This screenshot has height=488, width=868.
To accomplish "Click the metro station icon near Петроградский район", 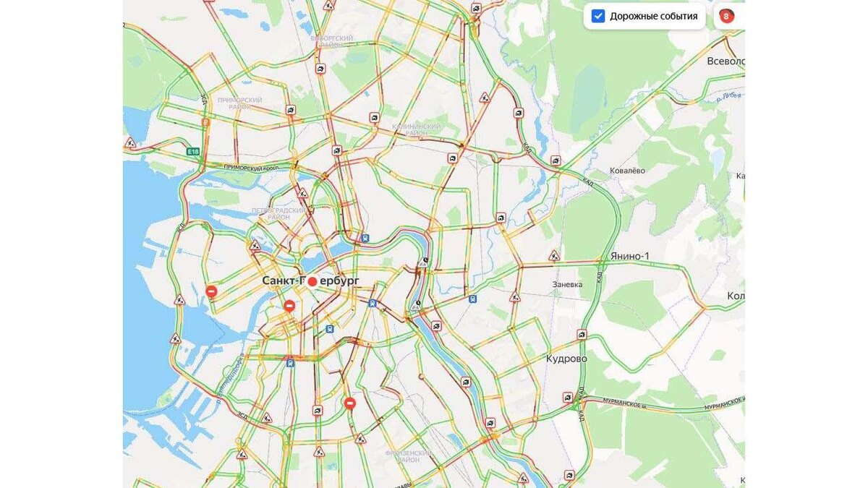I will (x=366, y=237).
